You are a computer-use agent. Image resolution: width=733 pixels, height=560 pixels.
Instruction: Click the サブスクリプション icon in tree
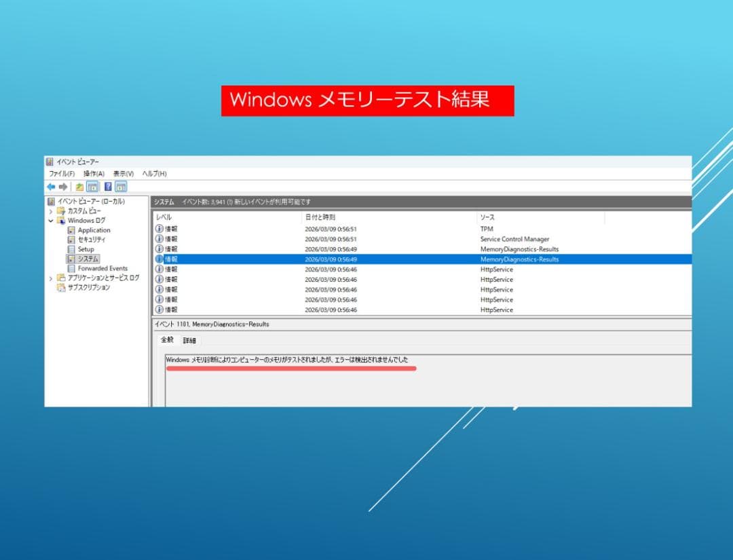(61, 288)
